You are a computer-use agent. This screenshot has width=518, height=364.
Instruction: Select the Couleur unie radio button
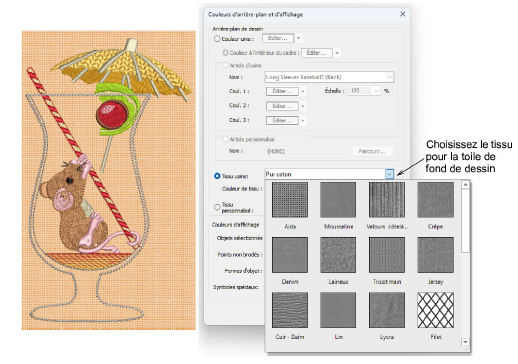217,39
